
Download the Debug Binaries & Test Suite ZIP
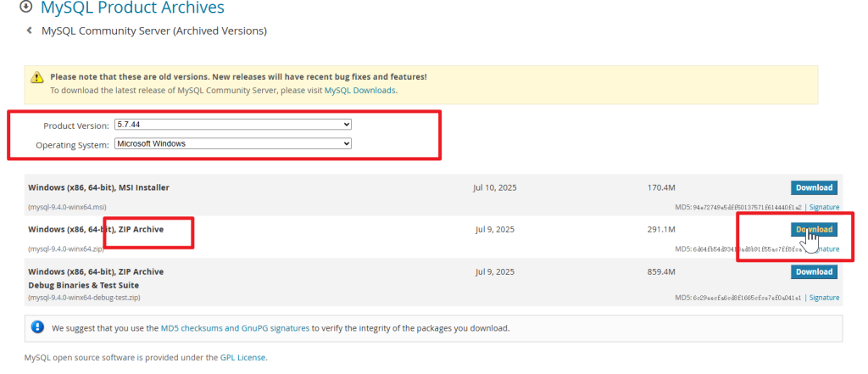[x=814, y=272]
